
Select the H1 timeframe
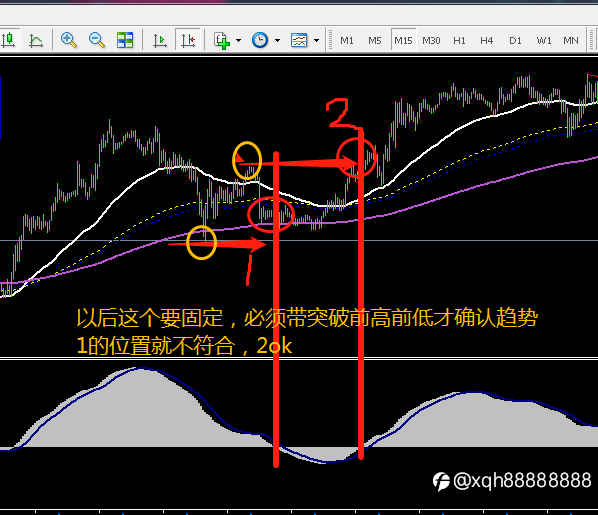pos(459,40)
